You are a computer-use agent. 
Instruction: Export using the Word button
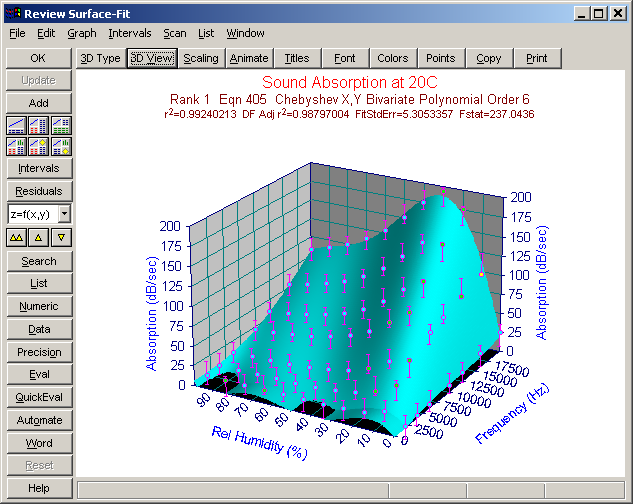[39, 443]
